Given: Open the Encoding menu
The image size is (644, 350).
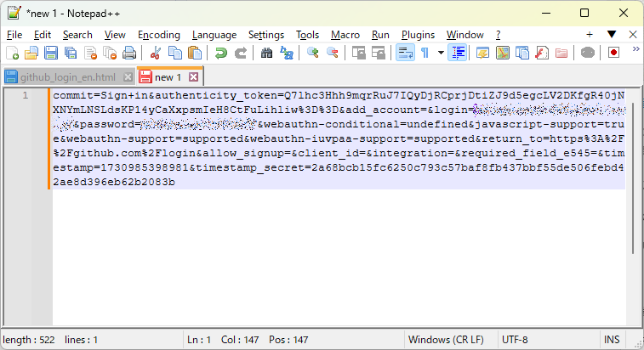Looking at the screenshot, I should pyautogui.click(x=159, y=35).
